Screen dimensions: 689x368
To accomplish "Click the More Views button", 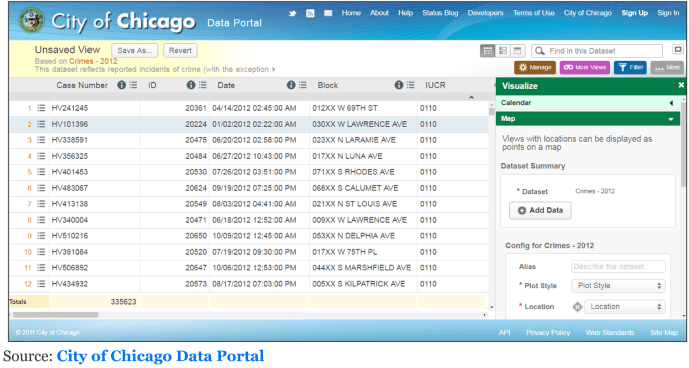I will pos(584,67).
